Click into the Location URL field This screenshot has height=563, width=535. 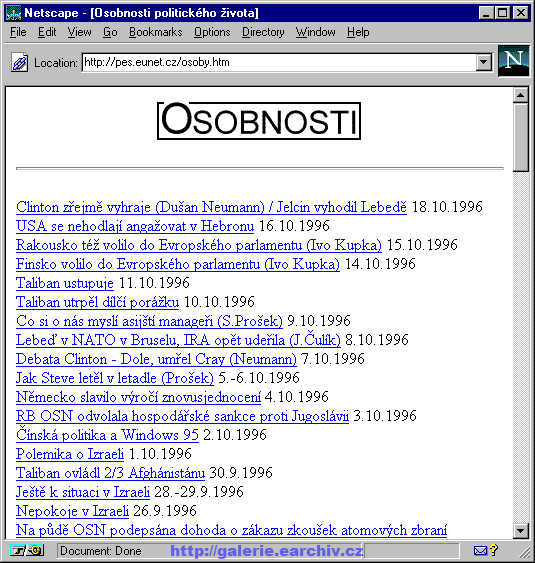(279, 62)
